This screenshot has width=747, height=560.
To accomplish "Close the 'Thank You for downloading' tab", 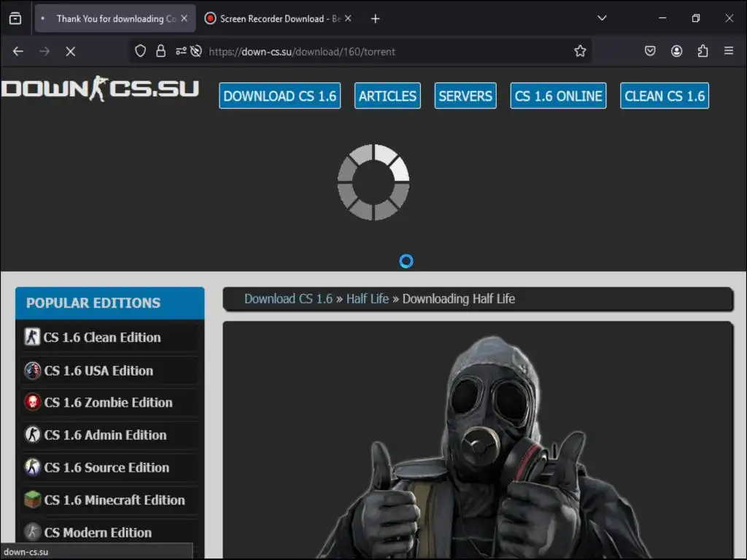I will click(x=185, y=18).
